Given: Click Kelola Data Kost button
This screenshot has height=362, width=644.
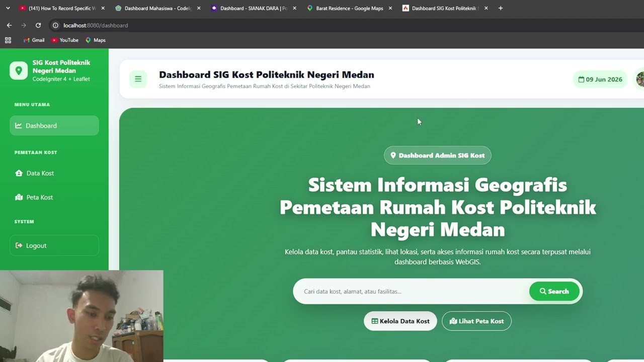Looking at the screenshot, I should coord(400,321).
